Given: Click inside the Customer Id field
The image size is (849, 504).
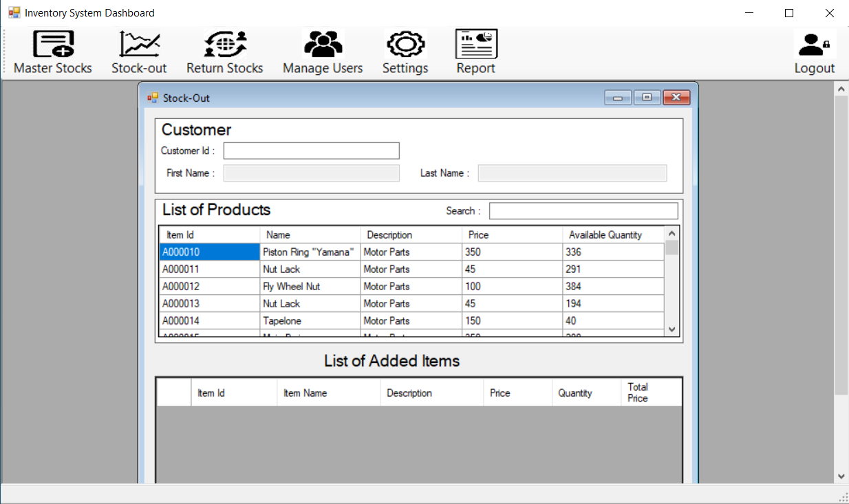Looking at the screenshot, I should click(311, 151).
